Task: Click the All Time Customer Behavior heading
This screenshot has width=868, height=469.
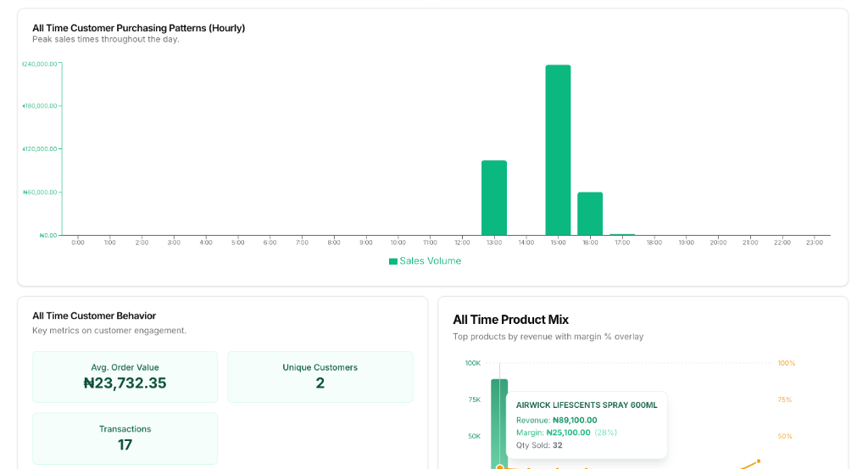Action: point(94,315)
